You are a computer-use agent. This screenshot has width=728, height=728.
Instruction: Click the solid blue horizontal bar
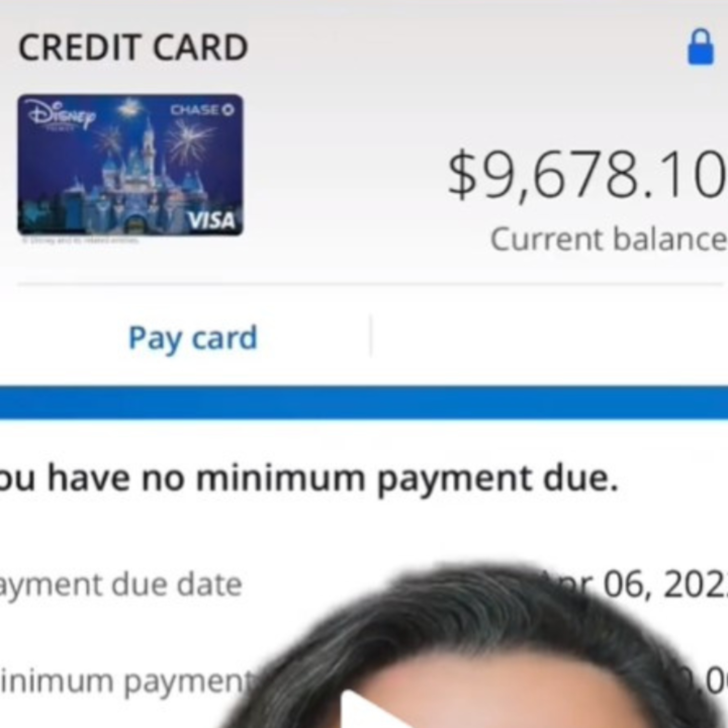[364, 402]
